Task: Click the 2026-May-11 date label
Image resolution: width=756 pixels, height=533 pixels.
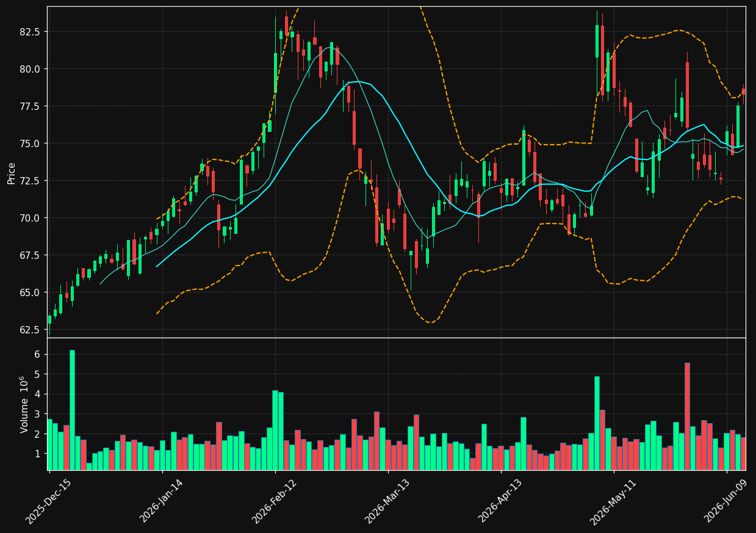Action: point(613,501)
